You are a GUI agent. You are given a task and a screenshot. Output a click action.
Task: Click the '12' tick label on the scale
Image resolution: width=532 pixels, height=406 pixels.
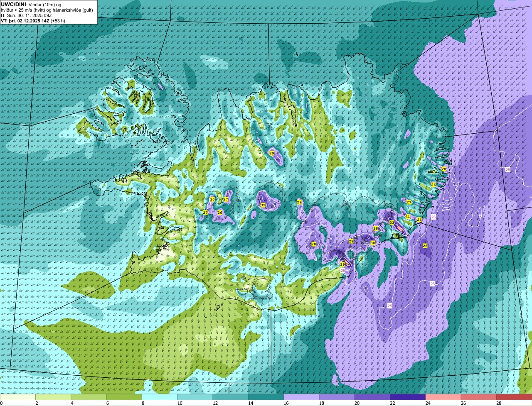coord(215,403)
